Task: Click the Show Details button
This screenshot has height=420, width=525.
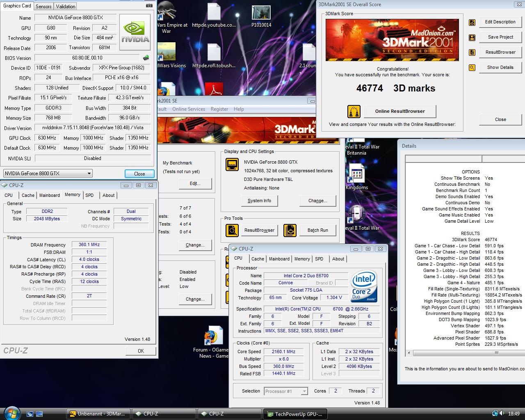Action: [500, 68]
